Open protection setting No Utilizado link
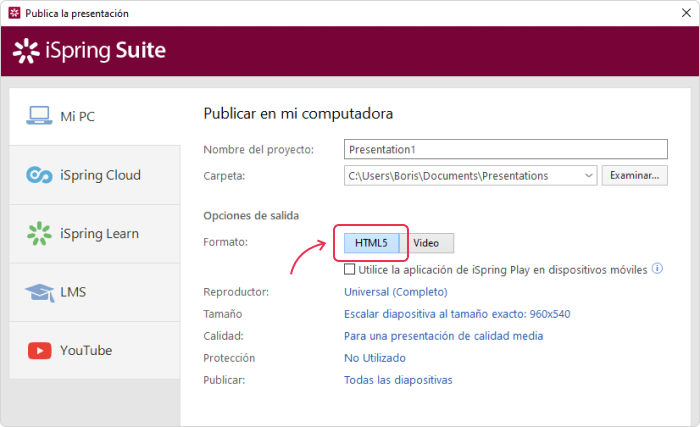The height and width of the screenshot is (427, 700). (375, 358)
